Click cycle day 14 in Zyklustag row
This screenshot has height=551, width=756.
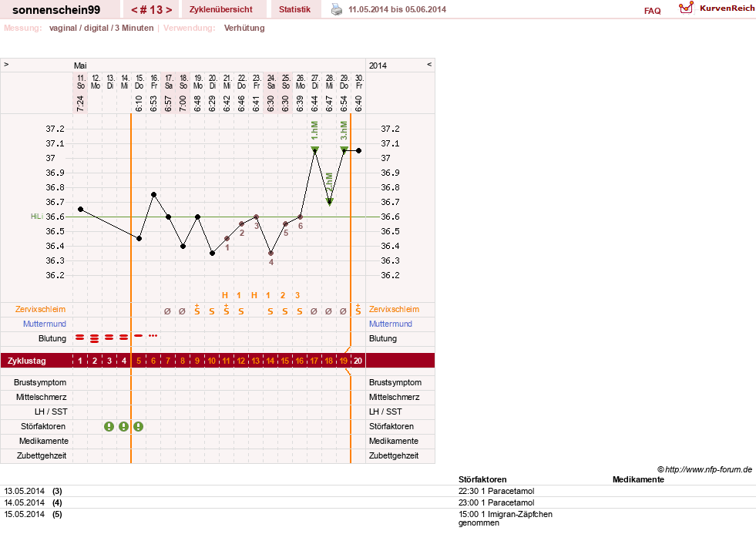tap(270, 361)
